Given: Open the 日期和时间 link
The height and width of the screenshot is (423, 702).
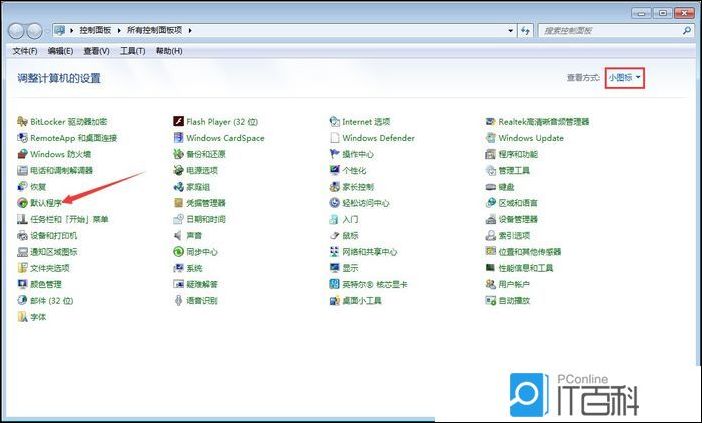Looking at the screenshot, I should (205, 219).
